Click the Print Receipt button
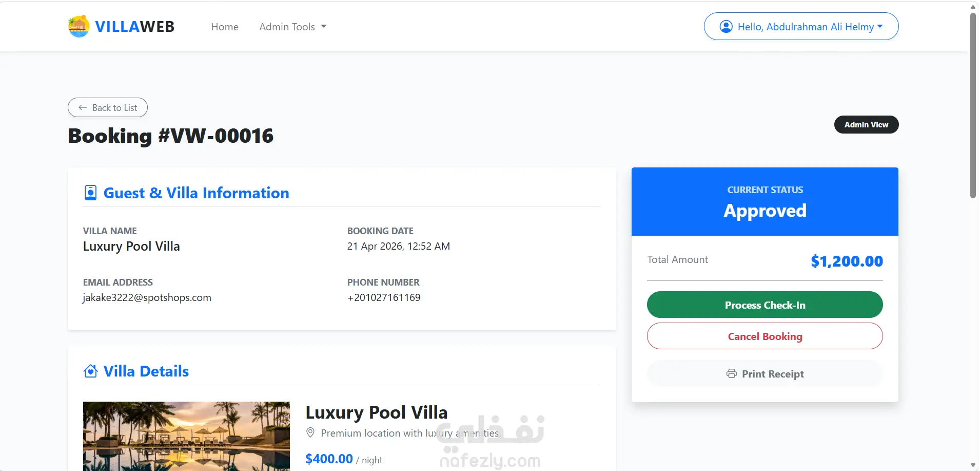The height and width of the screenshot is (471, 980). tap(765, 373)
